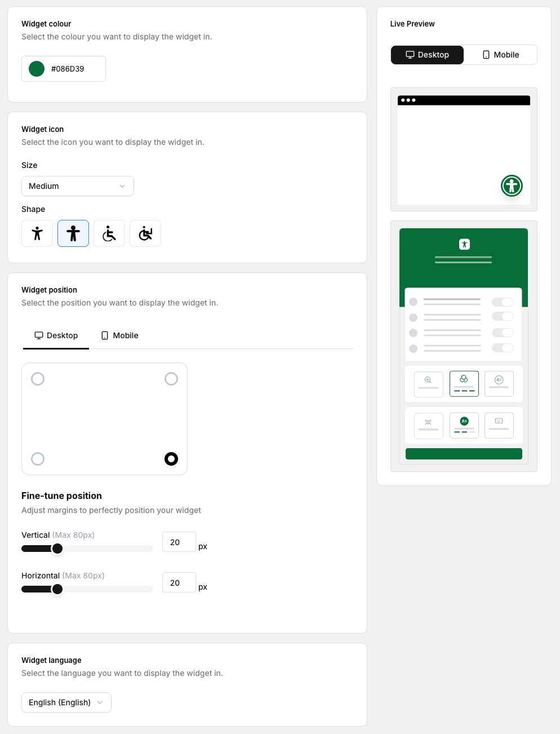Click the Horizontal margin px input

179,582
